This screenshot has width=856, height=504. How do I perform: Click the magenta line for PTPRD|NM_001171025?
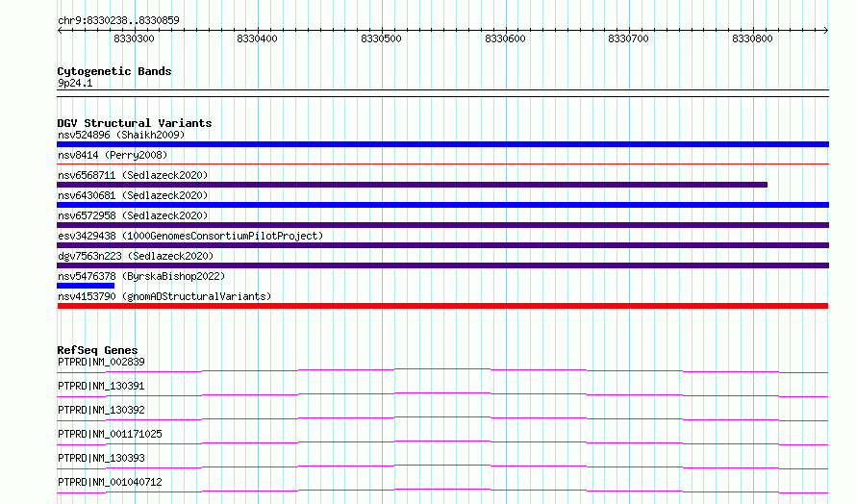[x=442, y=442]
